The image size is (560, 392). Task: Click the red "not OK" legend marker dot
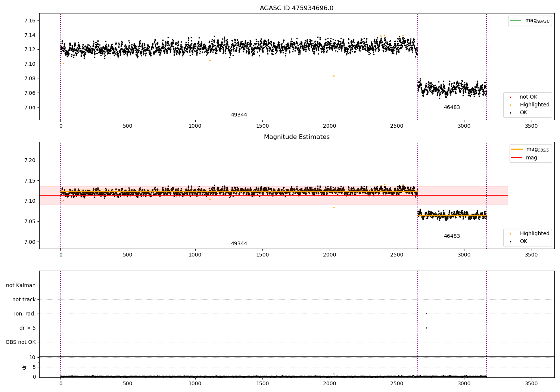coord(510,97)
